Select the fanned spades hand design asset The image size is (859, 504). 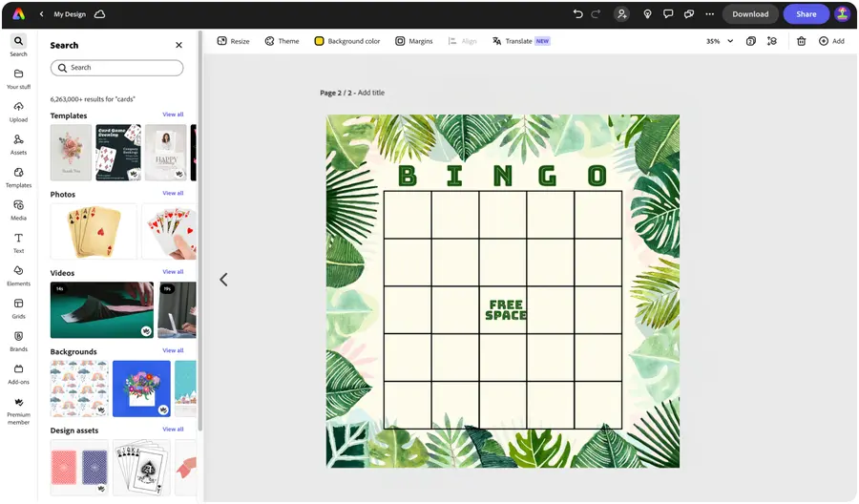point(141,468)
